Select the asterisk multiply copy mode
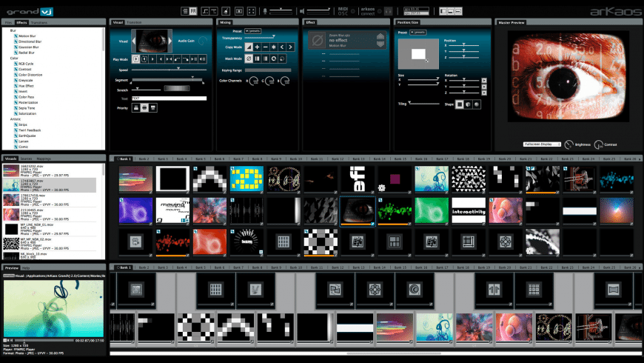Image resolution: width=644 pixels, height=363 pixels. (x=274, y=47)
